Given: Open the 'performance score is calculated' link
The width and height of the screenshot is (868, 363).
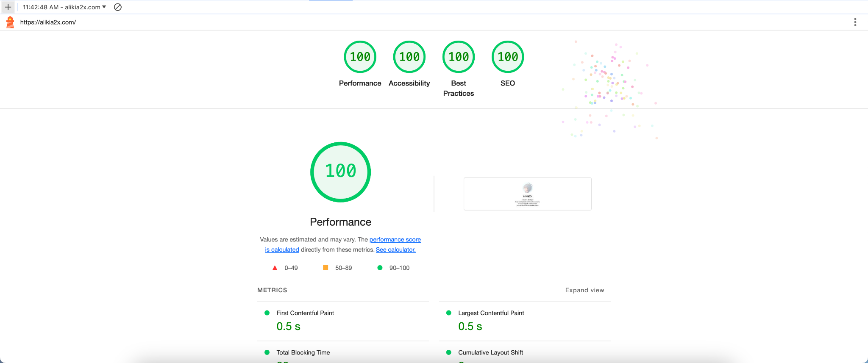Looking at the screenshot, I should click(395, 239).
